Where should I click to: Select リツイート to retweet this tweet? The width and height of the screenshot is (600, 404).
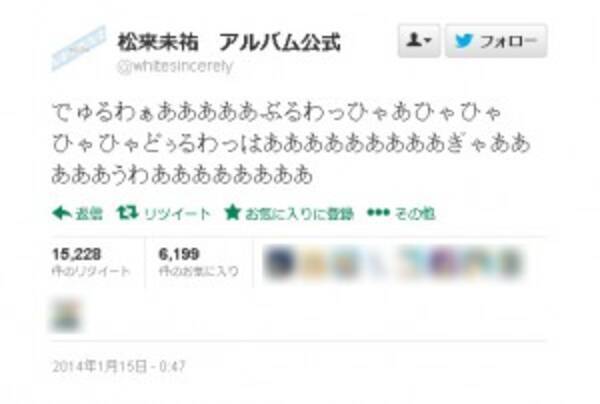coord(177,213)
